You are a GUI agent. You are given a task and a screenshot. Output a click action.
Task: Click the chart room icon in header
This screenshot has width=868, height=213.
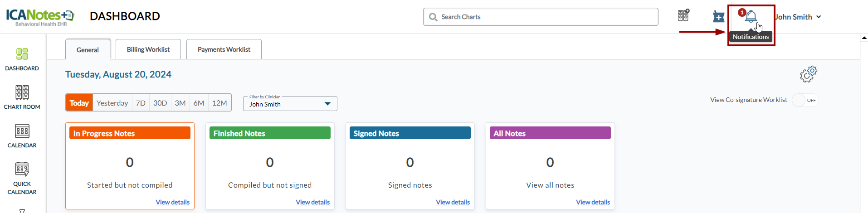[683, 16]
